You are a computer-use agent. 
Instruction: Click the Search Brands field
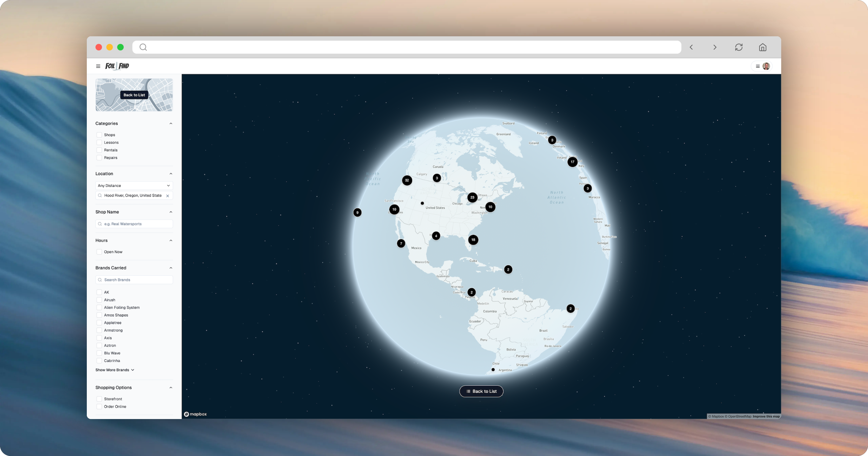point(134,280)
